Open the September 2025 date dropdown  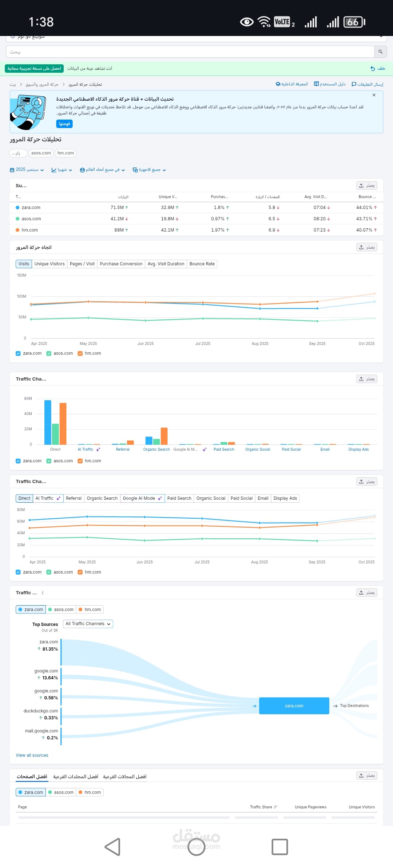27,170
